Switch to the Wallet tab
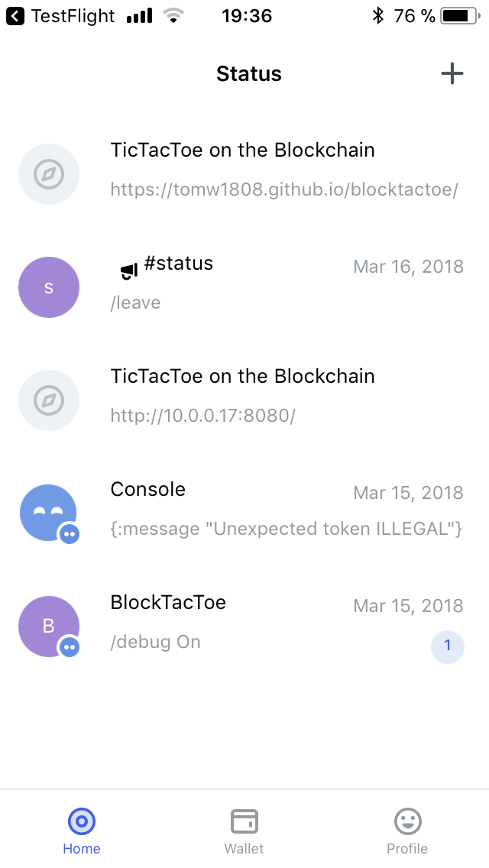 244,831
